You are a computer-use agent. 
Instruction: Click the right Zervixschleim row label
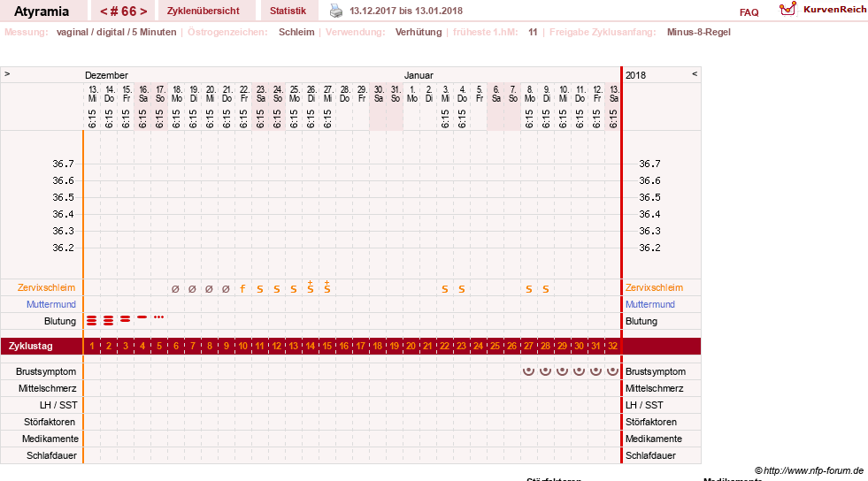pos(655,287)
